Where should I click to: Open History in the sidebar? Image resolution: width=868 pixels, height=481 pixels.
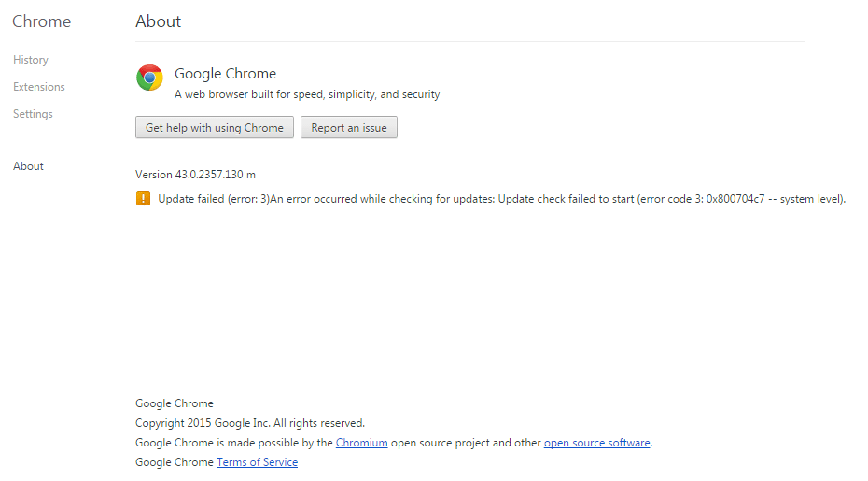tap(31, 60)
